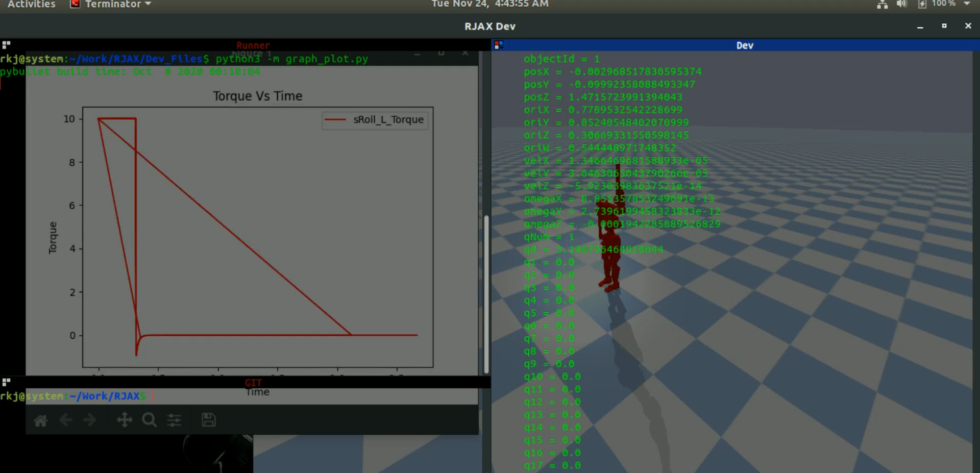Open the subplot configuration sliders icon
This screenshot has width=980, height=473.
[174, 420]
